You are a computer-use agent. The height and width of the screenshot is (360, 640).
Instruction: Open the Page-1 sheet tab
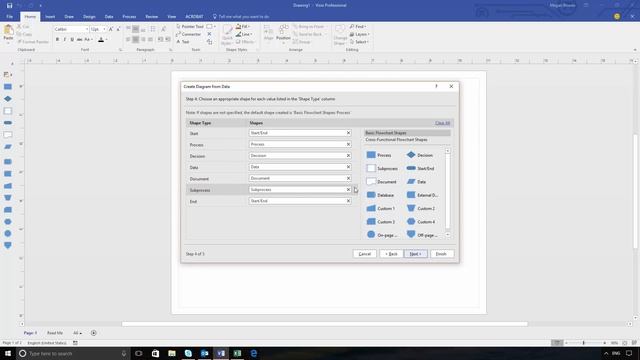[x=30, y=333]
